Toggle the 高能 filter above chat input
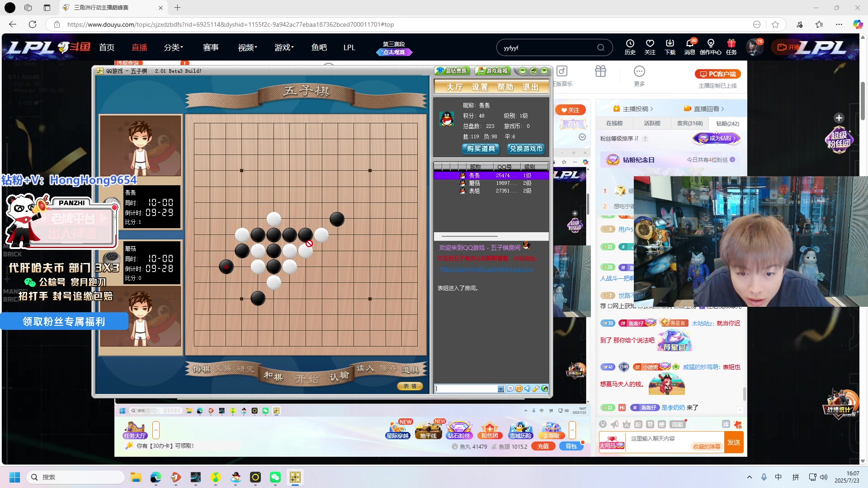 click(x=677, y=424)
